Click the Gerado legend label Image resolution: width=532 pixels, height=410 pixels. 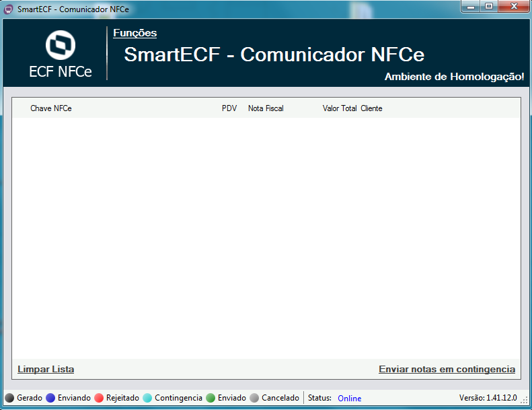coord(30,398)
